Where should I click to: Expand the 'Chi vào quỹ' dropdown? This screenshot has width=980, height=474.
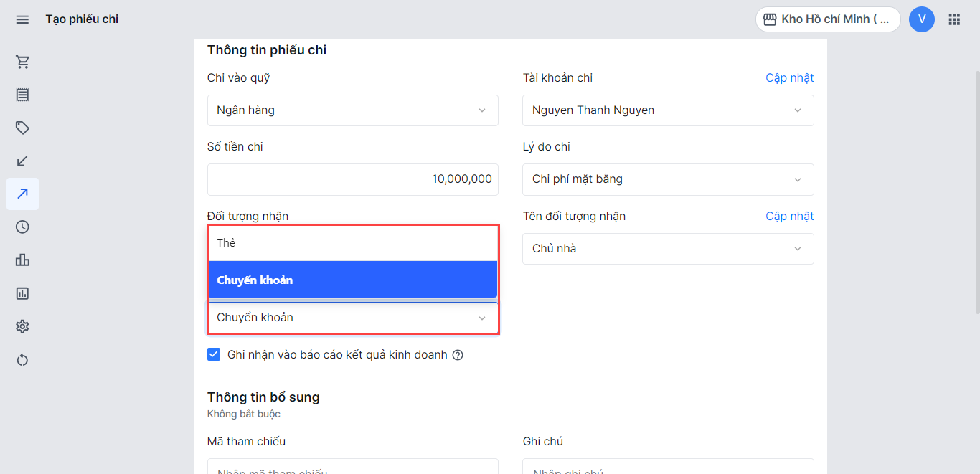[352, 110]
